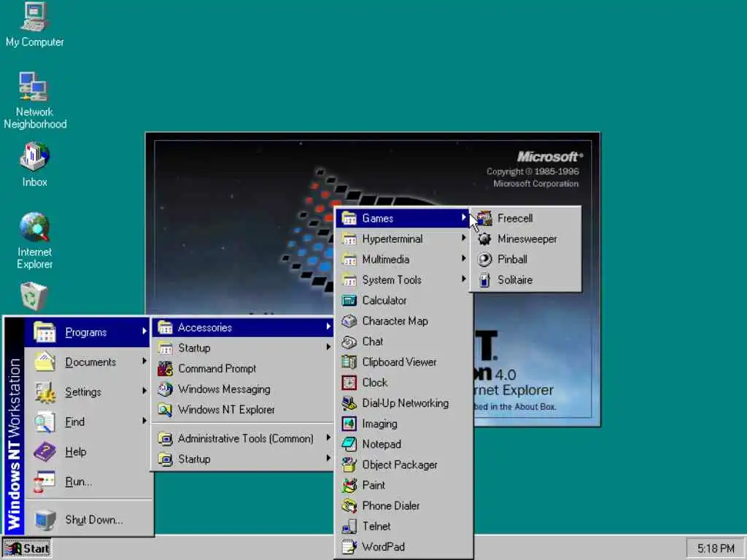
Task: Click the Pinball icon
Action: coord(484,259)
